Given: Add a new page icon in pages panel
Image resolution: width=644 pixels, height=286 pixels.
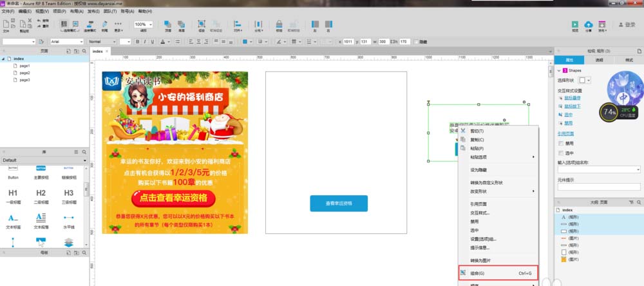Looking at the screenshot, I should 68,51.
